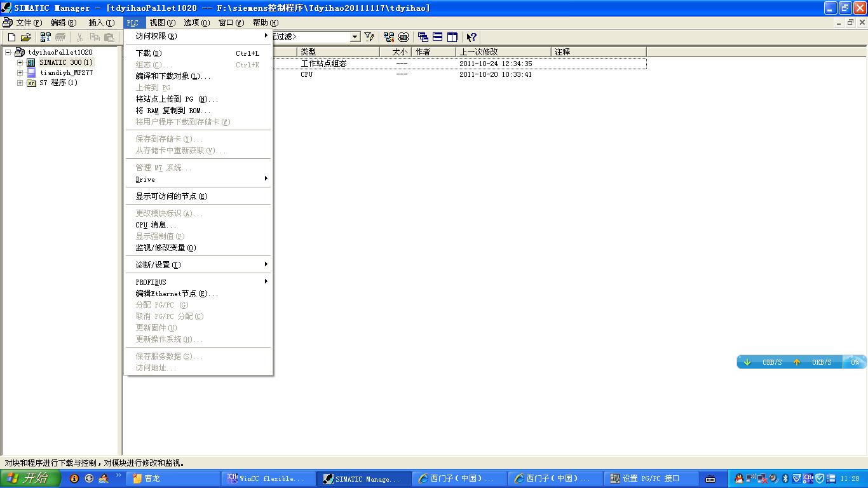The width and height of the screenshot is (868, 488).
Task: Click the Cut scissors toolbar icon
Action: click(79, 37)
